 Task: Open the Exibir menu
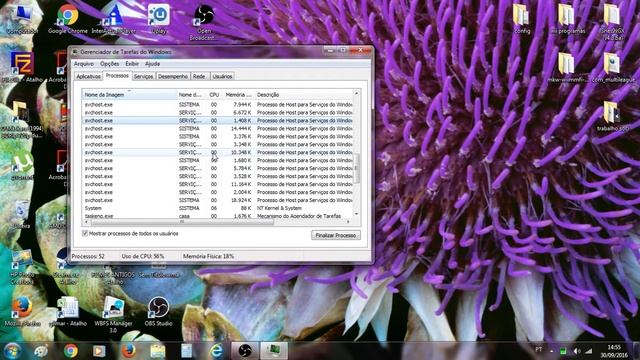[132, 64]
